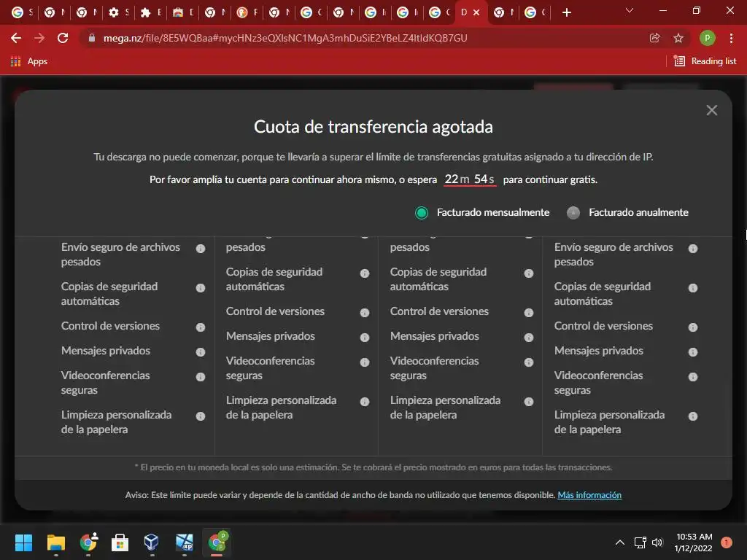Open the clock showing 10:53 AM

pyautogui.click(x=694, y=542)
